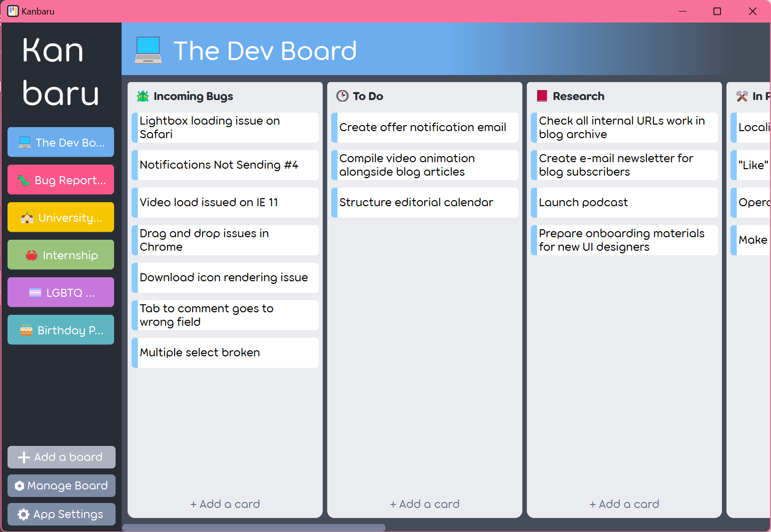Switch to the Bug Report board
The image size is (771, 532).
tap(61, 180)
